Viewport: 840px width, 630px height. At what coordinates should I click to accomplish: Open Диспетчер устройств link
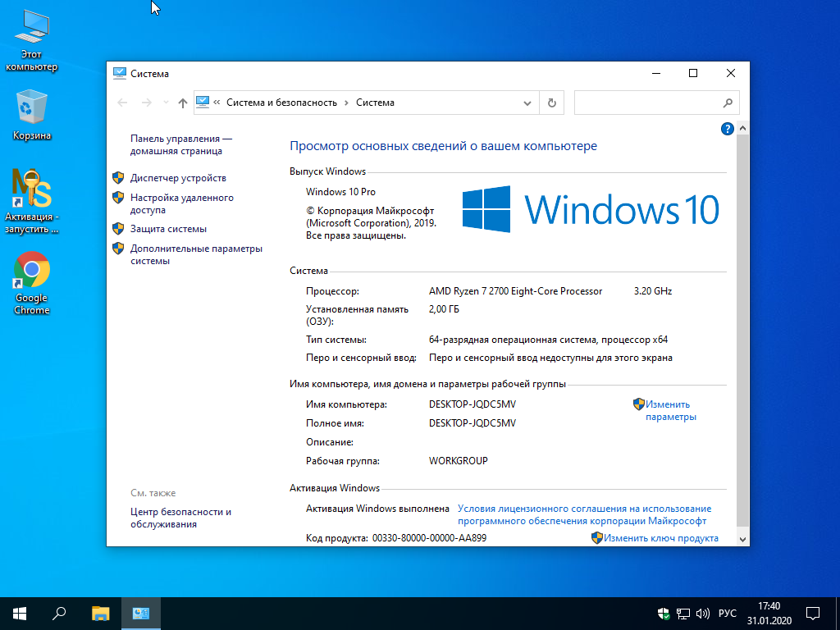pyautogui.click(x=178, y=178)
